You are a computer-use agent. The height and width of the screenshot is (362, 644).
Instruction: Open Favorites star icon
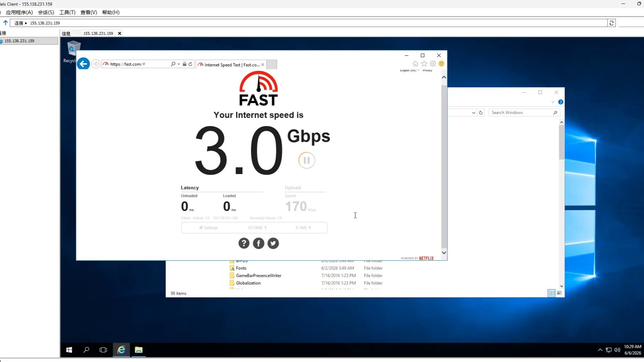click(x=424, y=64)
